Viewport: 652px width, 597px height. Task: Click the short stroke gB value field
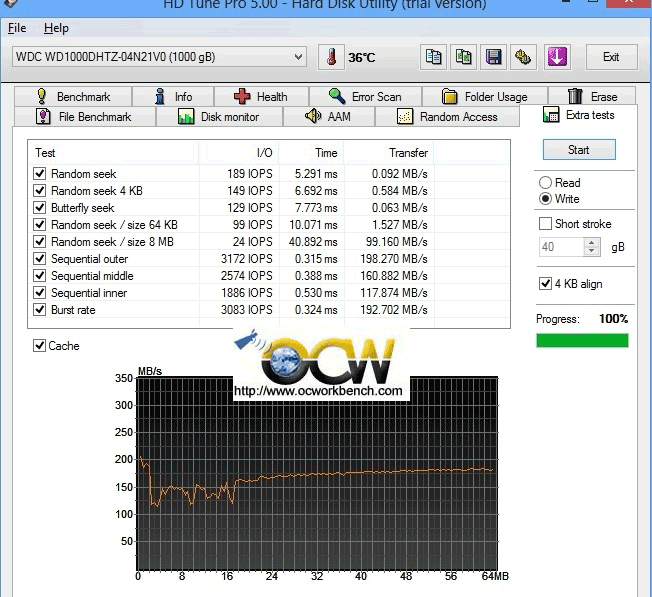561,247
